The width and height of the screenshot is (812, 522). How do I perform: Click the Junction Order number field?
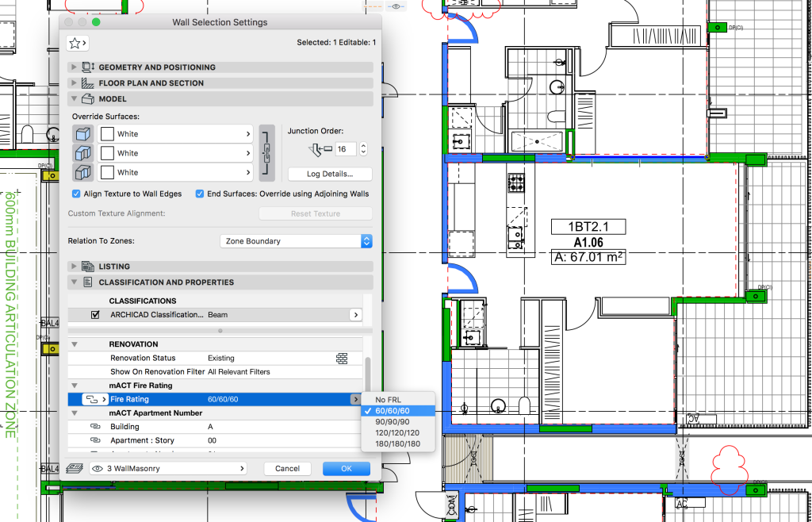click(346, 149)
